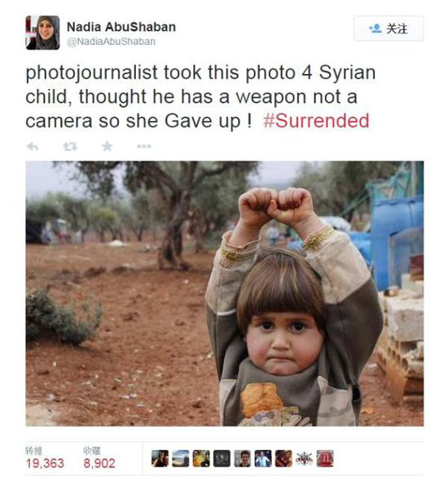This screenshot has width=448, height=477.
Task: Open Nadia AbuShaban's profile avatar
Action: point(42,33)
